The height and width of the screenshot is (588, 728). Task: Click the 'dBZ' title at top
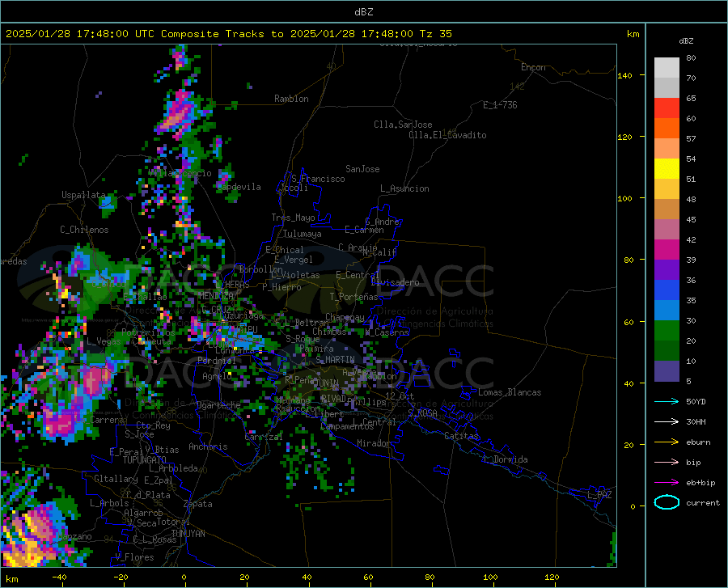coord(363,12)
